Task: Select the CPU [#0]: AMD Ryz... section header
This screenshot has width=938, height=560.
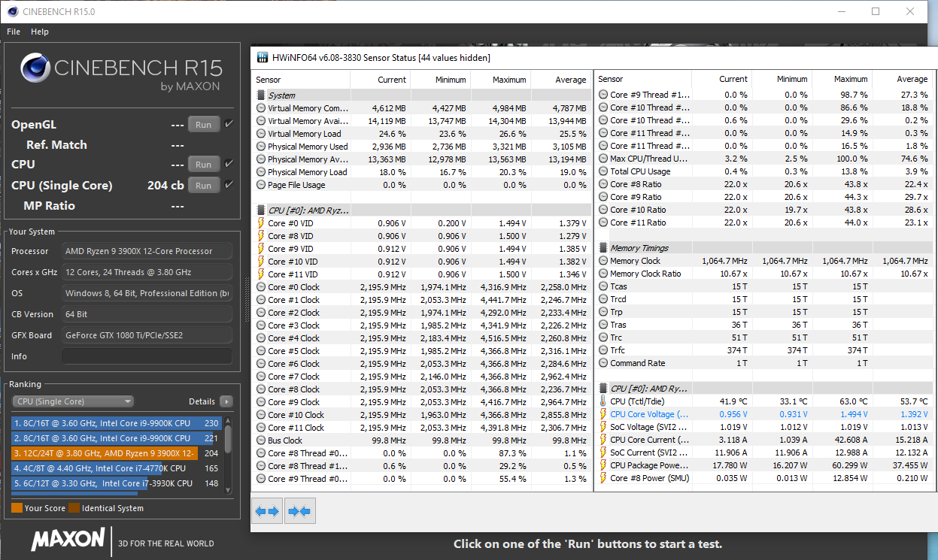Action: click(423, 210)
